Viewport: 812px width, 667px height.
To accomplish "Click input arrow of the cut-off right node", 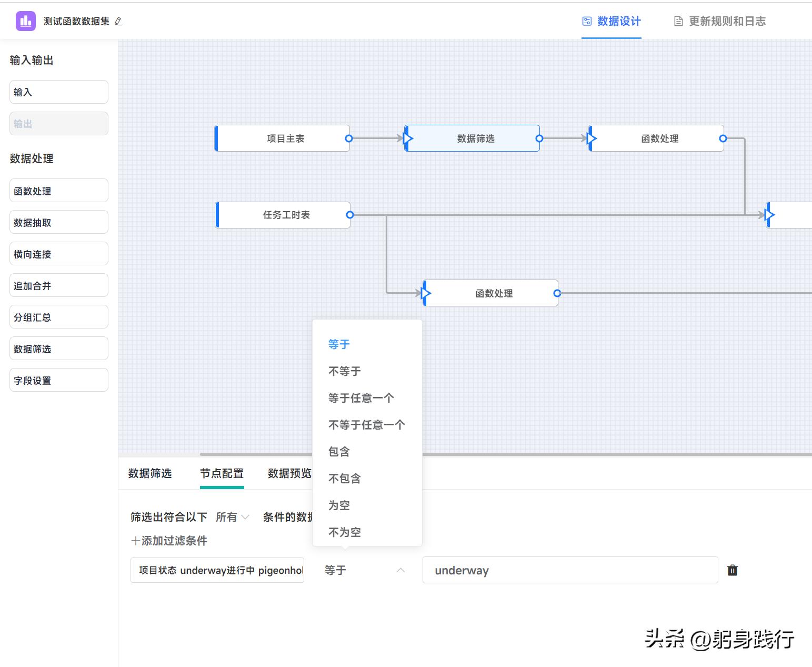I will pos(769,215).
